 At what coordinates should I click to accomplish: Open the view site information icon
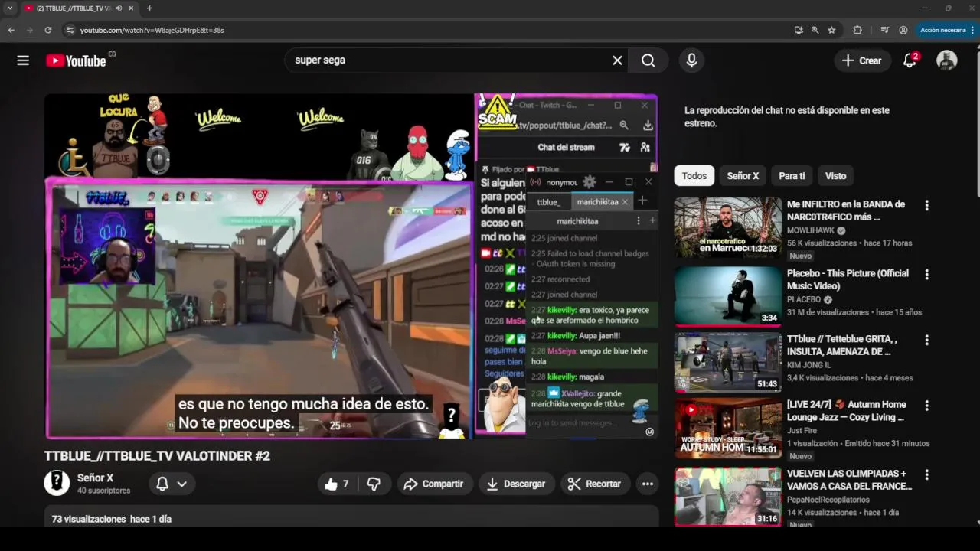pyautogui.click(x=70, y=30)
